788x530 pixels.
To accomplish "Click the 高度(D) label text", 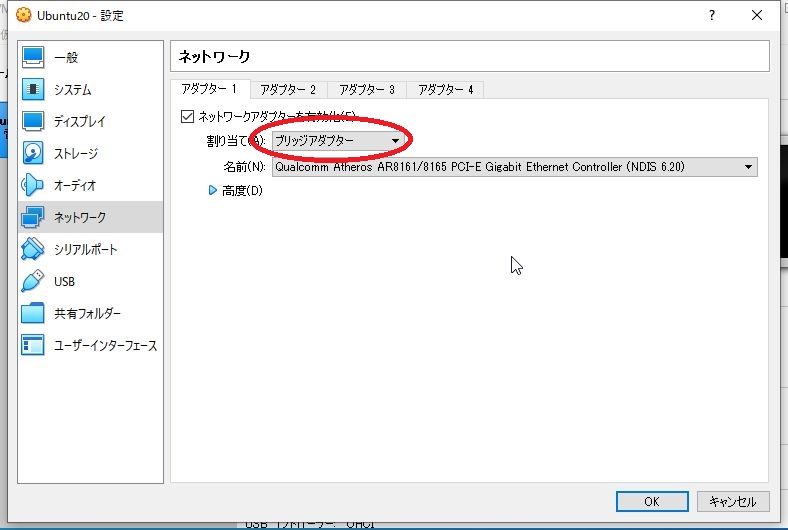I will 242,191.
